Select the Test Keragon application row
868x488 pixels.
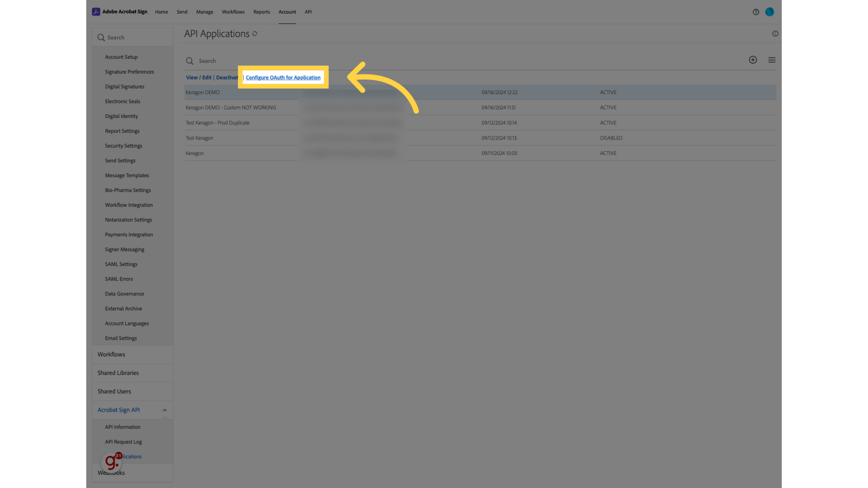[x=480, y=138]
